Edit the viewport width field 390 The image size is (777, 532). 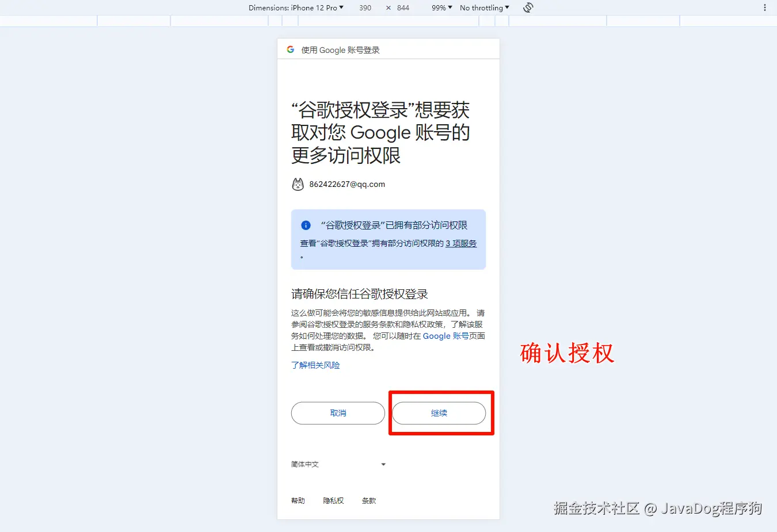(365, 7)
